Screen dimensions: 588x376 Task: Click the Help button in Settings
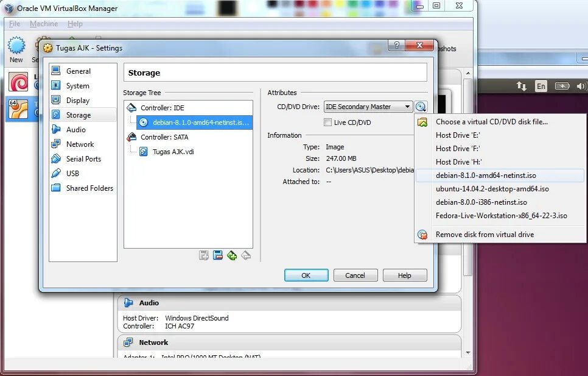[x=405, y=275]
